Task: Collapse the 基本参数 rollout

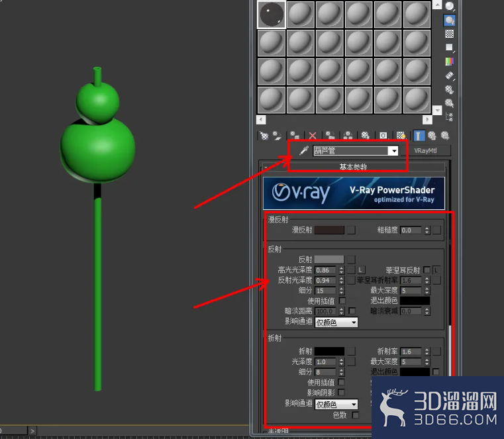Action: 353,167
